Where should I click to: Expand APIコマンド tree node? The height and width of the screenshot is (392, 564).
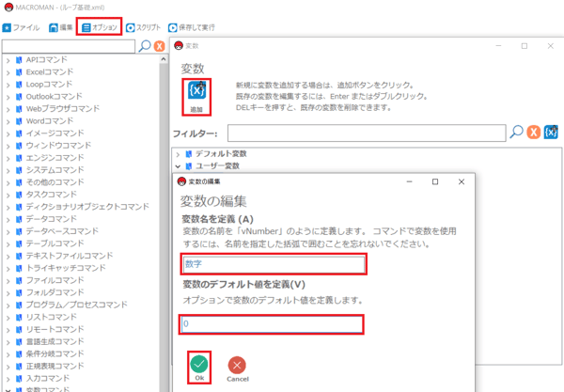point(8,60)
